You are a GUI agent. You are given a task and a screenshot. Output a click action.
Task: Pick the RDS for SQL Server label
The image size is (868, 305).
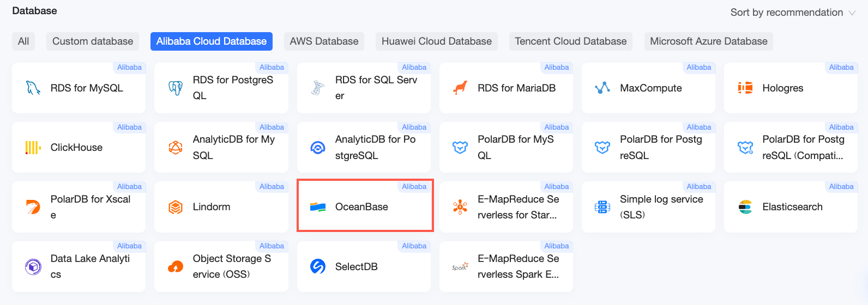[x=376, y=88]
